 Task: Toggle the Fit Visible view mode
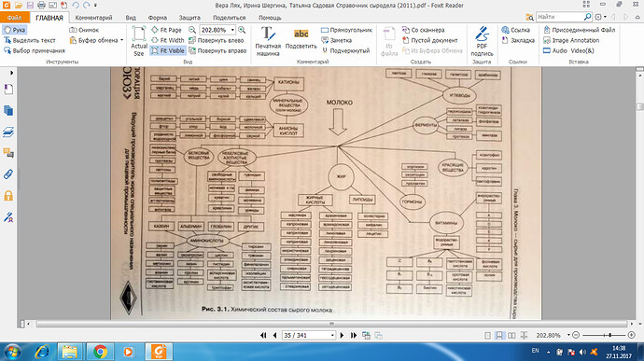[x=168, y=50]
